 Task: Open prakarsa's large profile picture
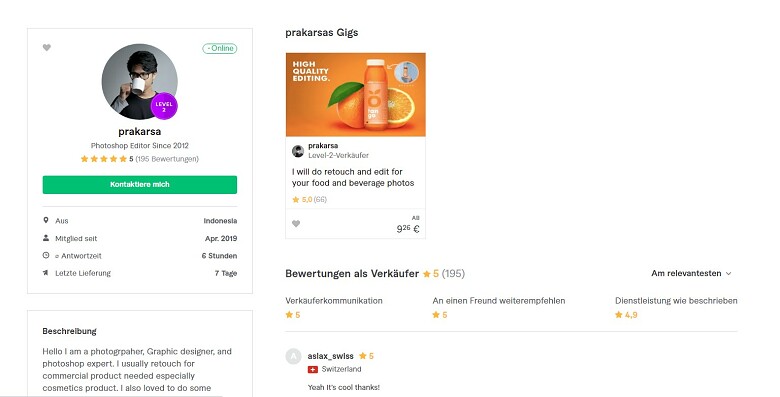click(140, 82)
